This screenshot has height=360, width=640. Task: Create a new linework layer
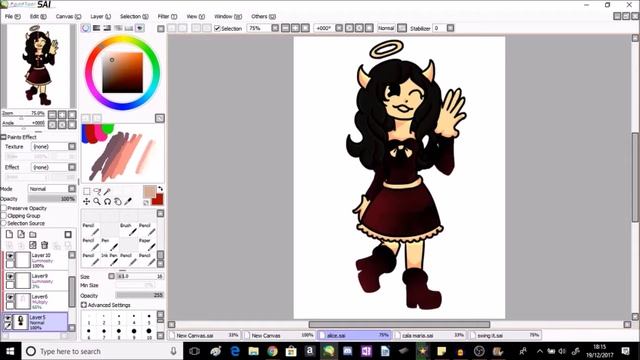tap(21, 234)
